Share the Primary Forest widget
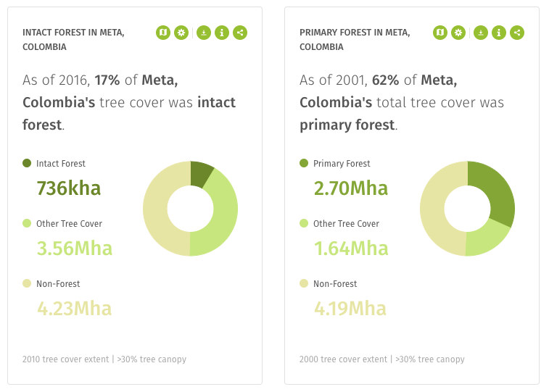Viewport: 549px width, 392px height. pos(517,33)
